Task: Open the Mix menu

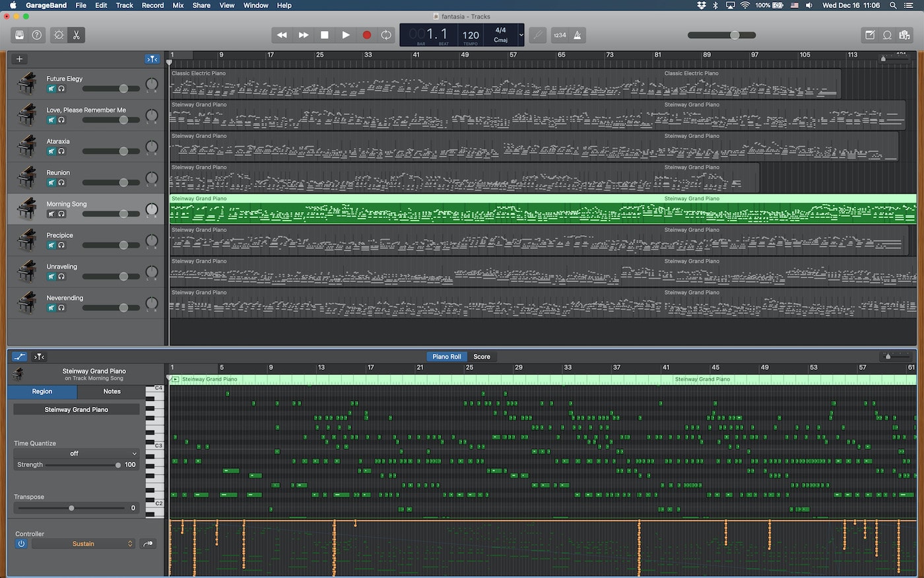Action: [x=178, y=5]
